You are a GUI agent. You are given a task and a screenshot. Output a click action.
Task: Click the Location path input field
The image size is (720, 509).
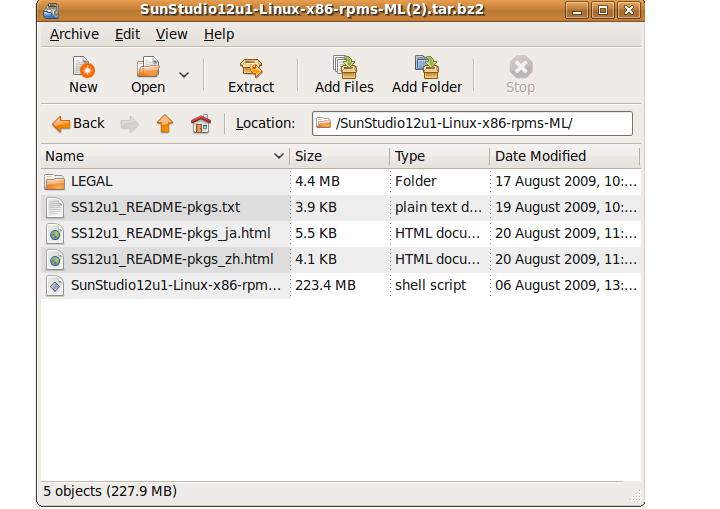(x=472, y=124)
